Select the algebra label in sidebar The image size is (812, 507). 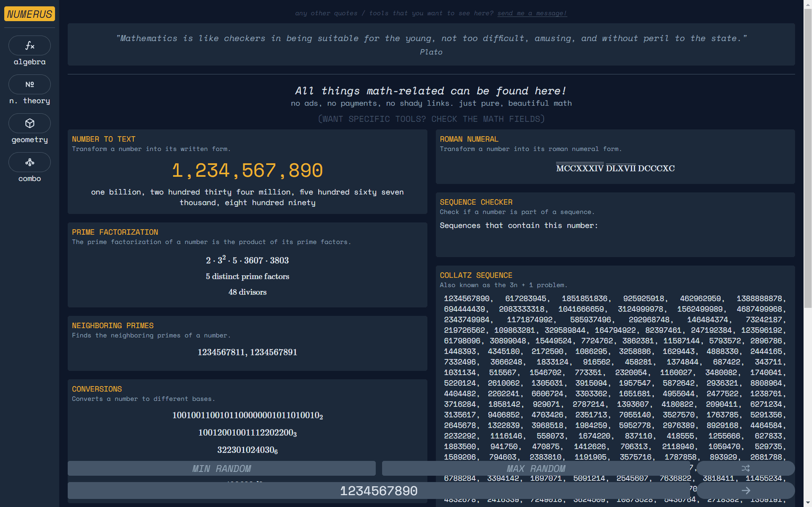30,62
